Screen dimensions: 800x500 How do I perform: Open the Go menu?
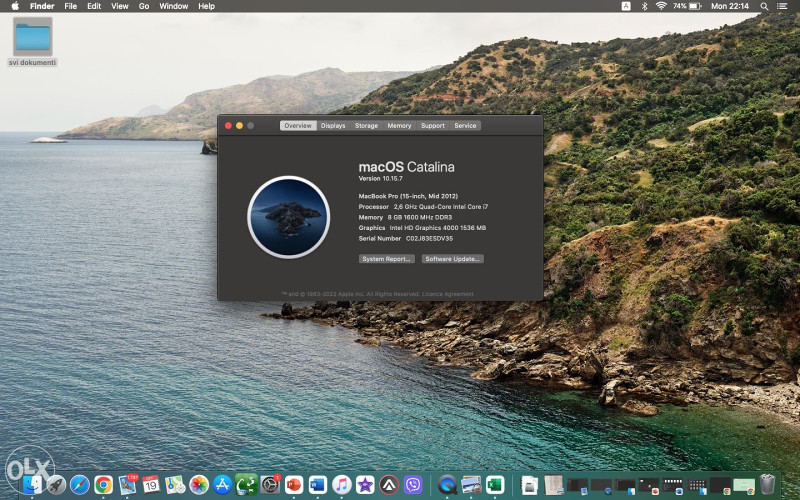(x=144, y=6)
